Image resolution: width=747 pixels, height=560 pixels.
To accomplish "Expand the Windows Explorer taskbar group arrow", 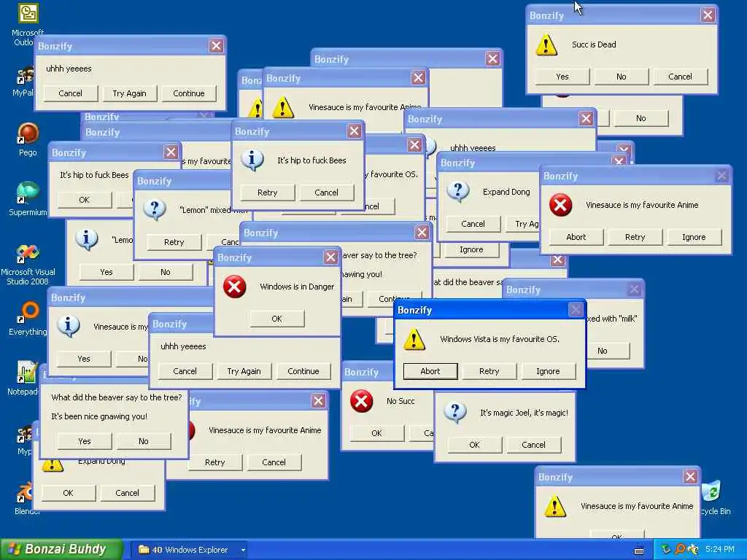I will pos(243,550).
